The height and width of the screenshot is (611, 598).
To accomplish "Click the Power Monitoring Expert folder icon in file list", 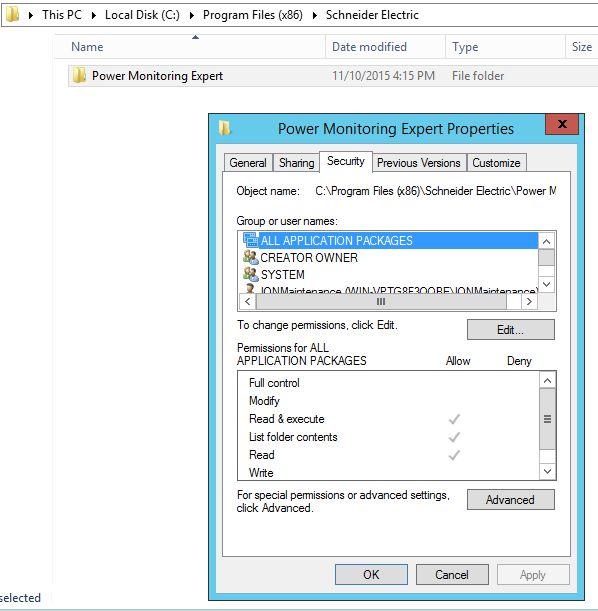I will point(79,75).
